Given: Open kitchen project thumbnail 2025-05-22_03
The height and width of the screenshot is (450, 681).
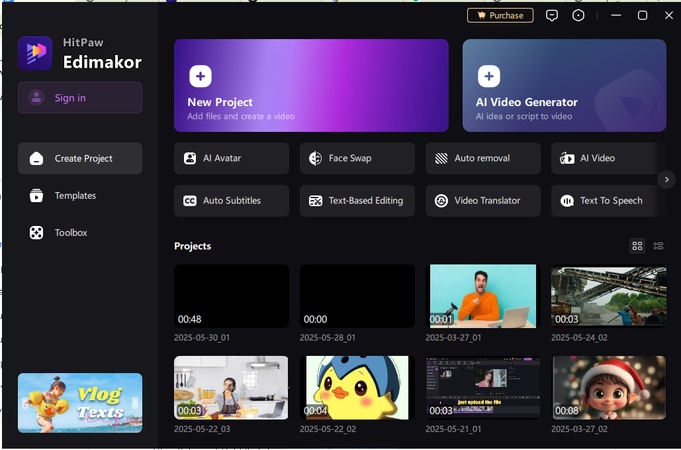Looking at the screenshot, I should pyautogui.click(x=231, y=388).
